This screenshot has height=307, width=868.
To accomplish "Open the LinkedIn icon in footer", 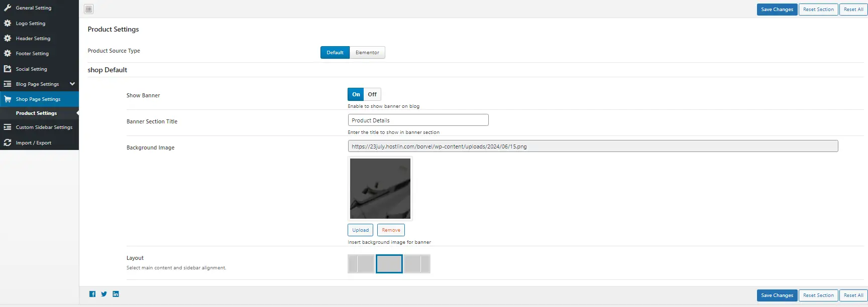I will [x=116, y=294].
